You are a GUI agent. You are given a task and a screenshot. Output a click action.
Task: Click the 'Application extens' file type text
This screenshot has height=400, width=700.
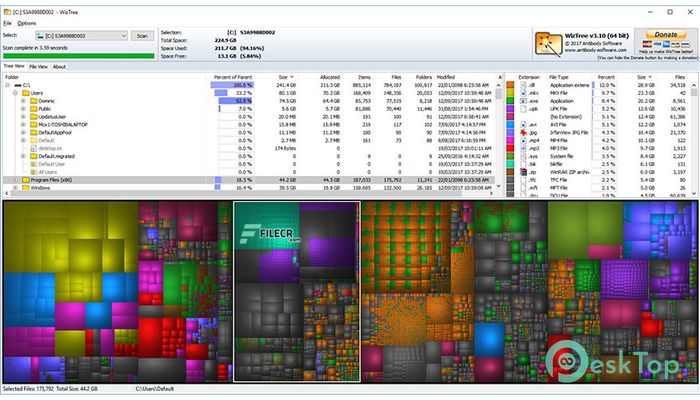570,85
